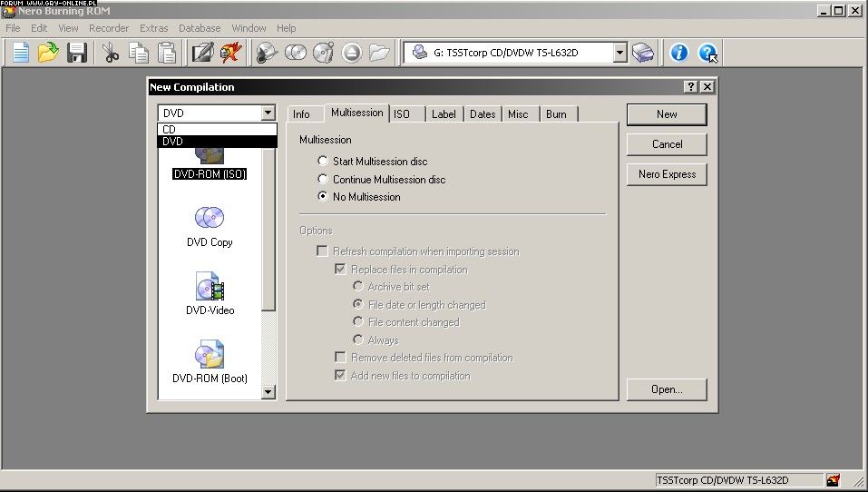868x492 pixels.
Task: Select the DVD-Video compilation type
Action: (210, 293)
